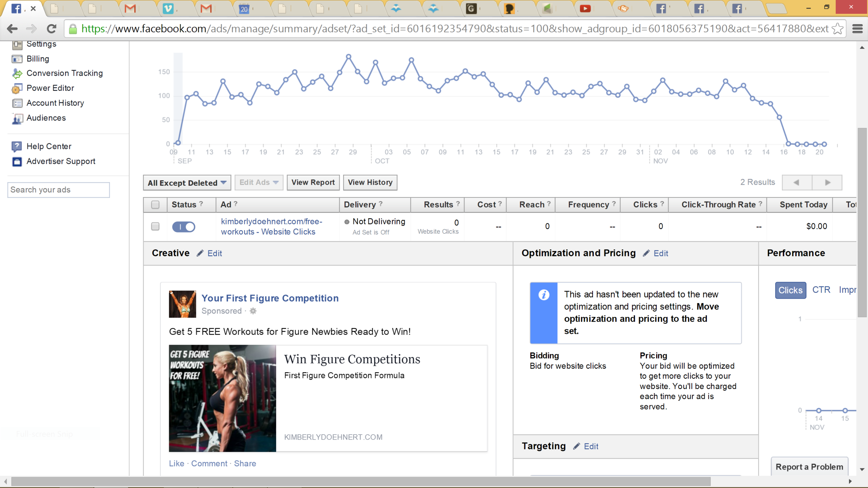Viewport: 868px width, 488px height.
Task: Expand the All Except Deleted dropdown
Action: [x=187, y=183]
